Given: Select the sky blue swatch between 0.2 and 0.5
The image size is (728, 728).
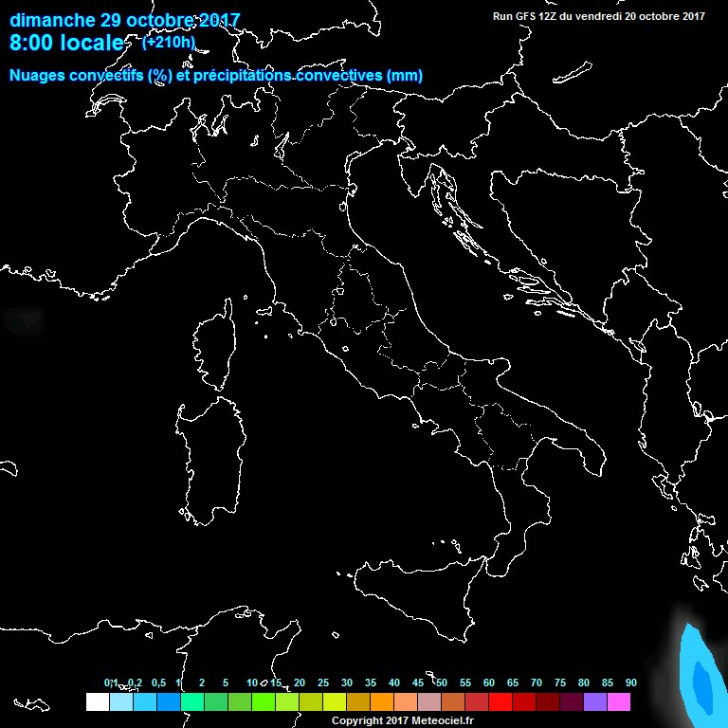Looking at the screenshot, I should (145, 701).
